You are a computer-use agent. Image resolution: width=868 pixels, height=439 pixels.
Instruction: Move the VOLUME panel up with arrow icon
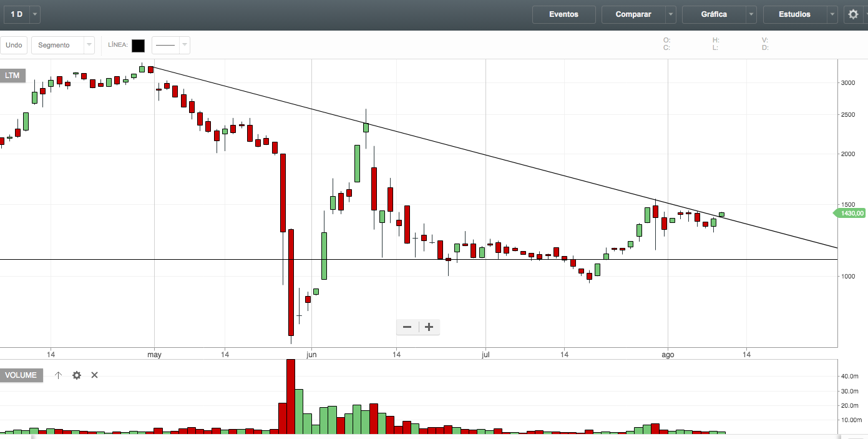[x=59, y=375]
